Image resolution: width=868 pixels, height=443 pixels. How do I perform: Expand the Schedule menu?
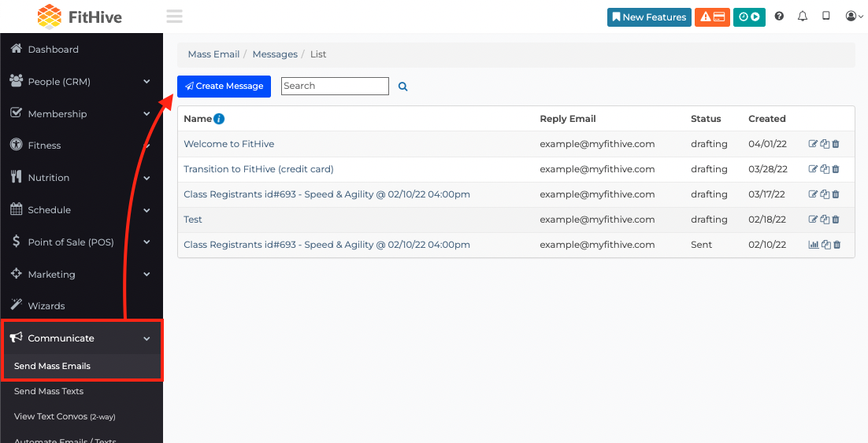coord(81,209)
